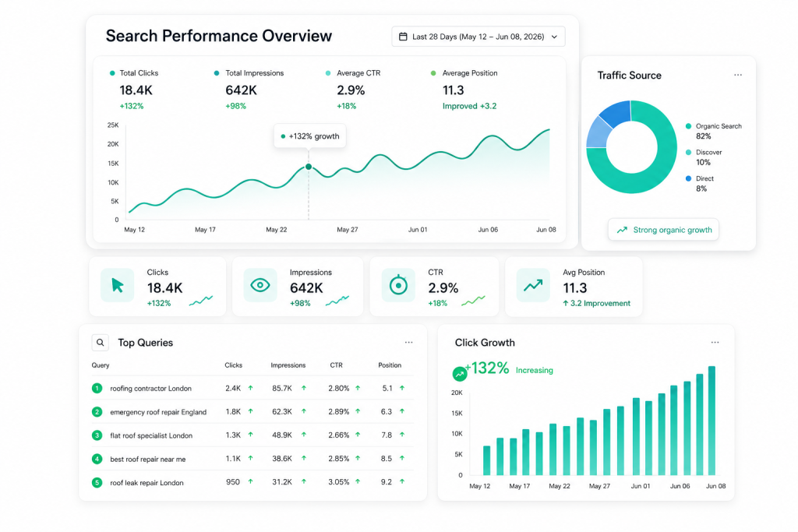Click the up arrow beside 5.1 position

(402, 388)
